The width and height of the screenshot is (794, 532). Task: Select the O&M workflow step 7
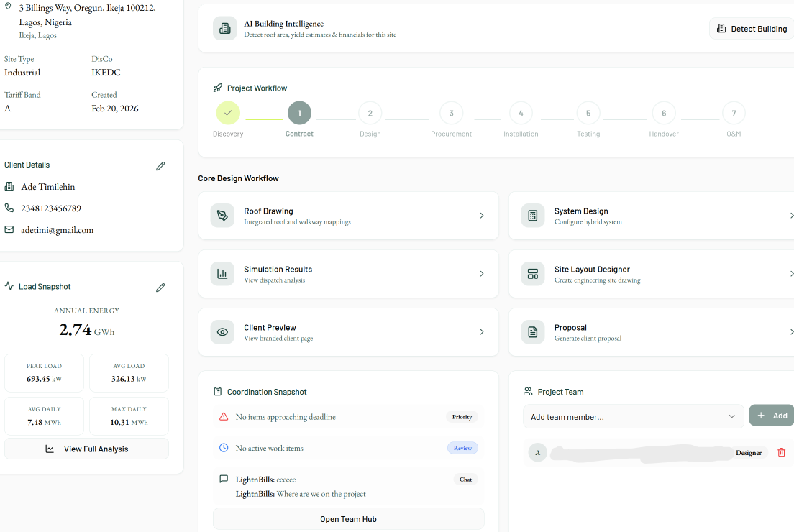click(x=734, y=113)
